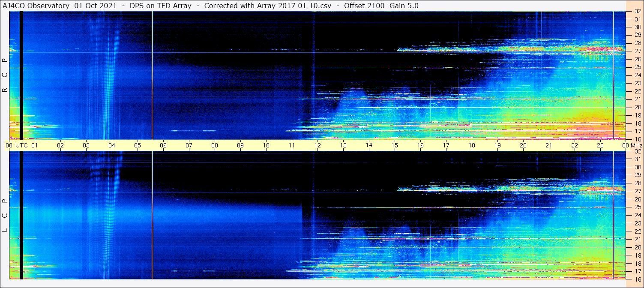The height and width of the screenshot is (288, 644).
Task: Select the 14 hour tick on the time axis
Action: click(x=369, y=145)
